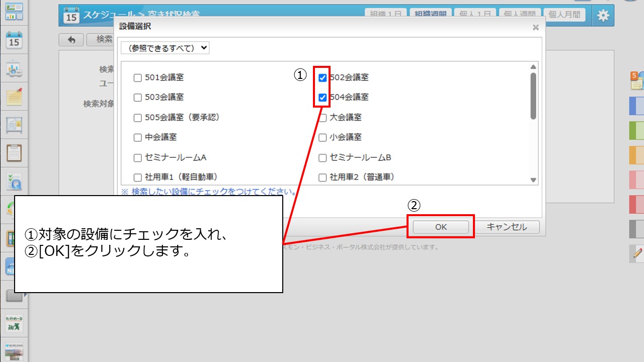Click the 設備選択 dialog title text
Image resolution: width=644 pixels, height=362 pixels.
(x=135, y=26)
